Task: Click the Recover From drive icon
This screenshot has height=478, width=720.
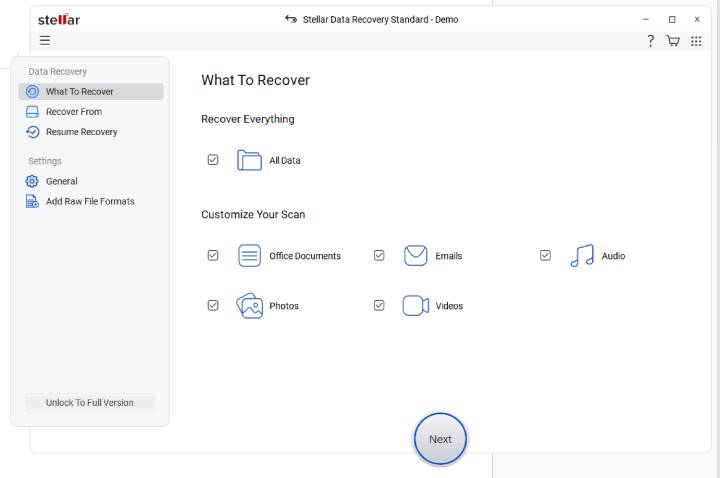Action: pos(32,112)
